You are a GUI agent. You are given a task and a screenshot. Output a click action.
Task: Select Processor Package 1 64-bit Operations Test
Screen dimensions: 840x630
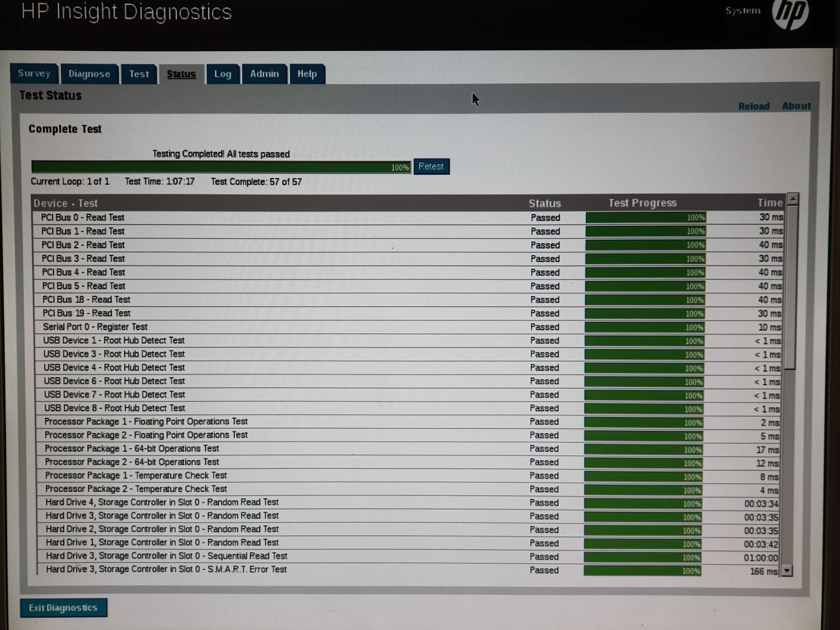pyautogui.click(x=408, y=449)
